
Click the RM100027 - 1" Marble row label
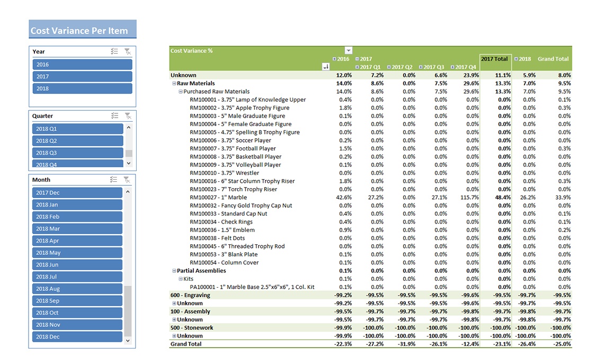218,197
